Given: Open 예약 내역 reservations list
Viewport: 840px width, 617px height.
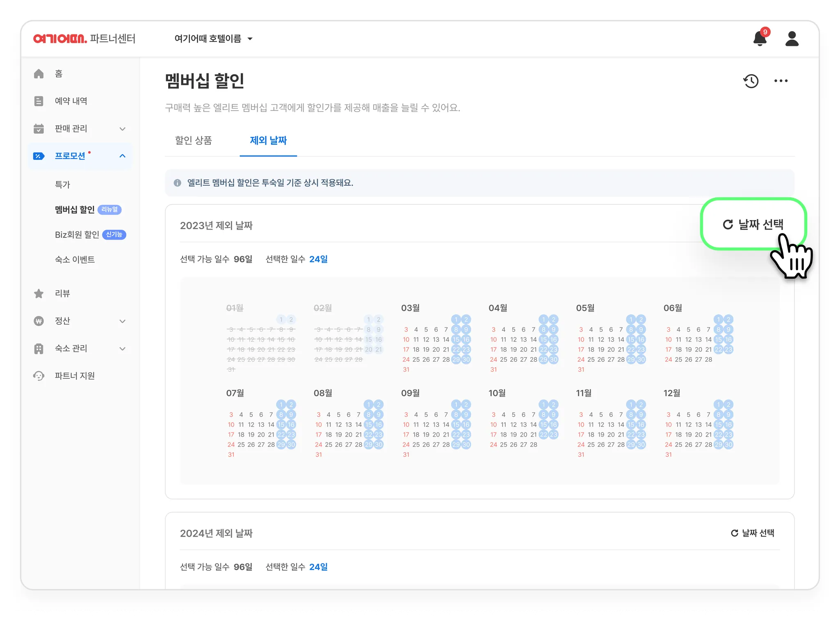Looking at the screenshot, I should 71,101.
